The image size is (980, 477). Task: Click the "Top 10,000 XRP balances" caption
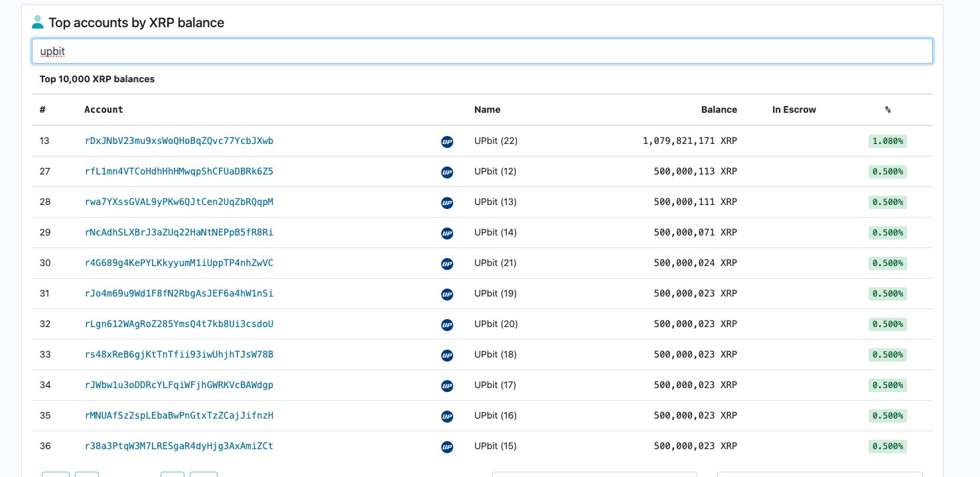tap(97, 79)
